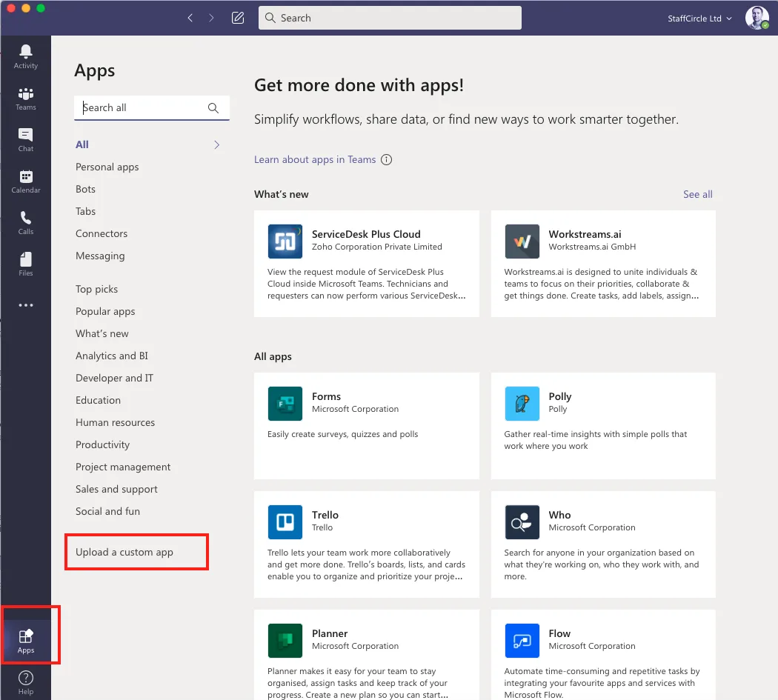Screen dimensions: 778x700
Task: Select the All category
Action: (82, 145)
